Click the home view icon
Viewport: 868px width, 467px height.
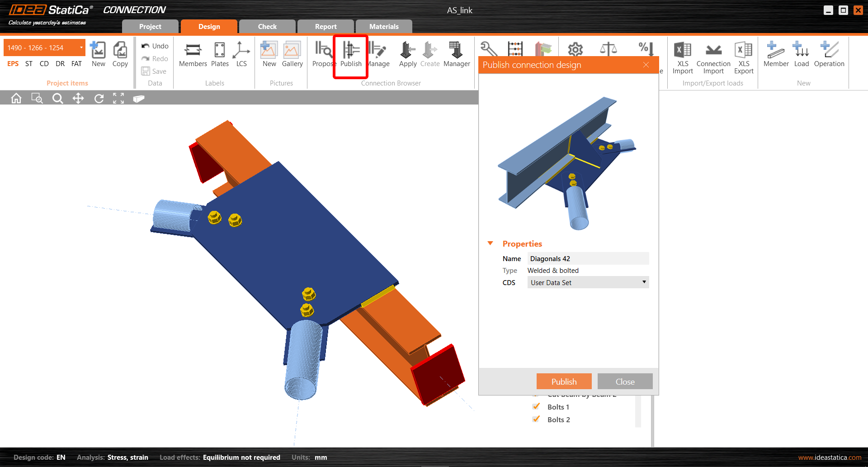click(x=16, y=98)
